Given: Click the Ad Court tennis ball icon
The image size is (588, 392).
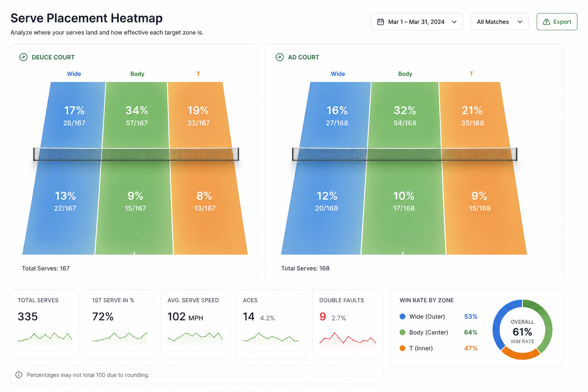Looking at the screenshot, I should [280, 57].
